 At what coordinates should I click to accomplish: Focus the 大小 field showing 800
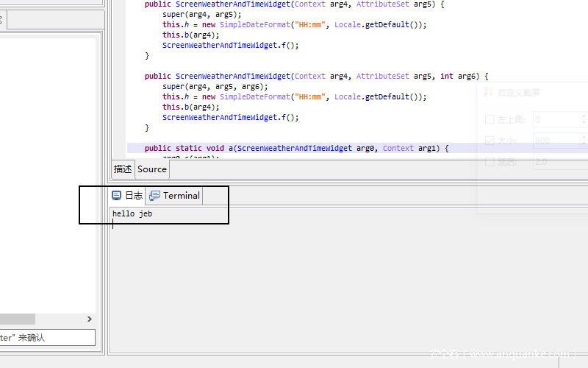click(556, 141)
